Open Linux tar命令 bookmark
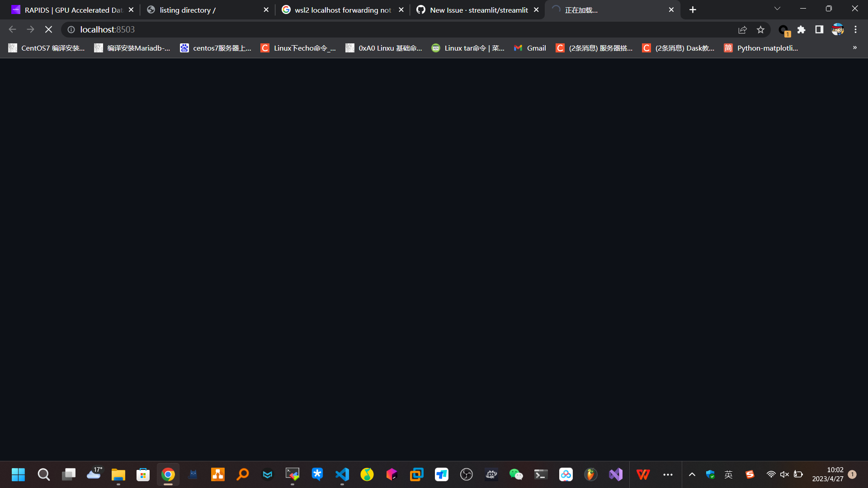The width and height of the screenshot is (868, 488). pyautogui.click(x=468, y=48)
